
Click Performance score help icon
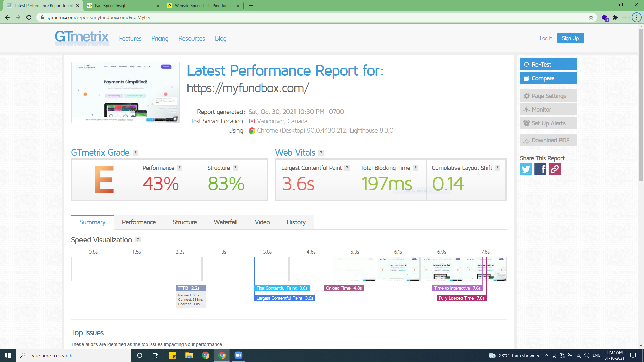pyautogui.click(x=180, y=168)
